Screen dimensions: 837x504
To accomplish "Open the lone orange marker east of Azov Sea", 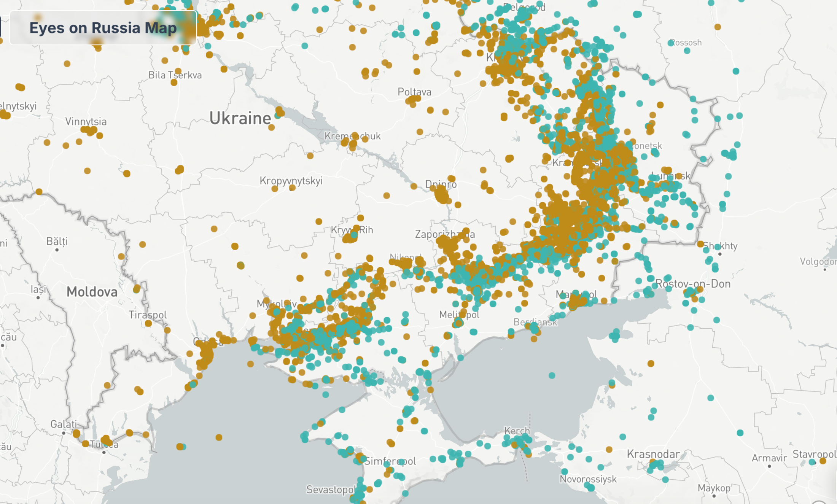I will (x=651, y=363).
